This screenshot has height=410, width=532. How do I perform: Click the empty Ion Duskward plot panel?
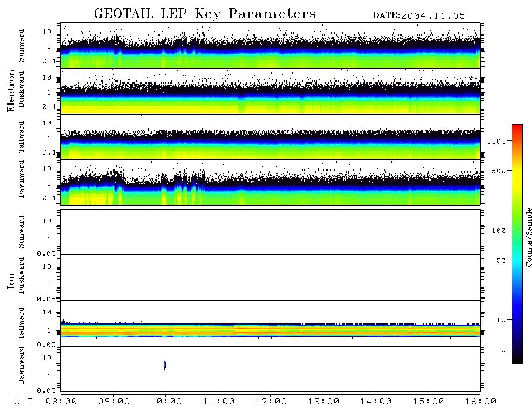click(x=270, y=278)
